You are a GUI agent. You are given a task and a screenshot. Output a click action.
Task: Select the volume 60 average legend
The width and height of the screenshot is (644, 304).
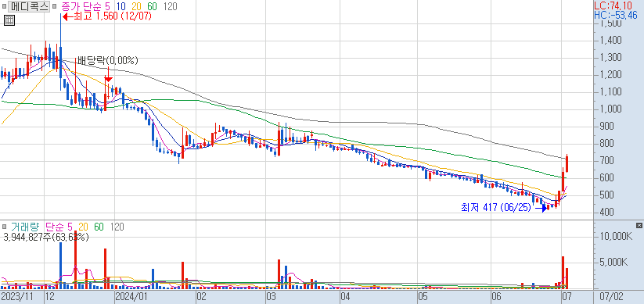[x=99, y=227]
